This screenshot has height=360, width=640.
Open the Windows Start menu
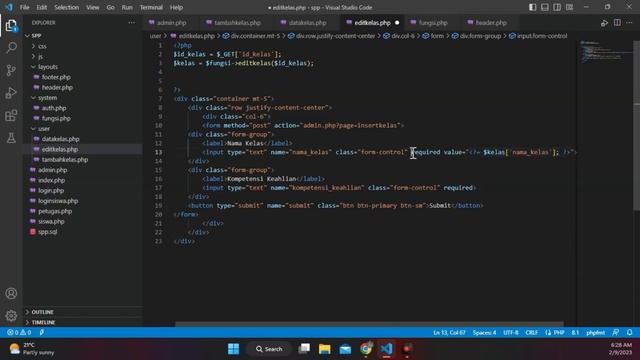click(x=233, y=349)
